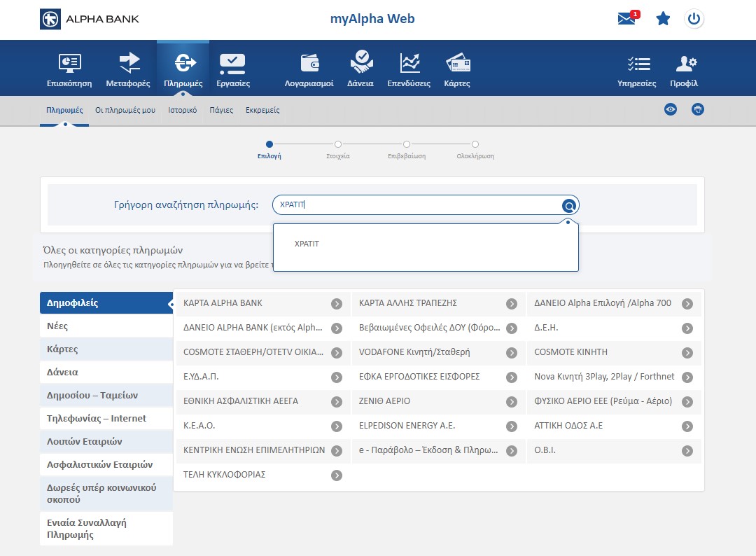Switch to Ιστορικό tab
This screenshot has height=556, width=756.
pyautogui.click(x=182, y=110)
